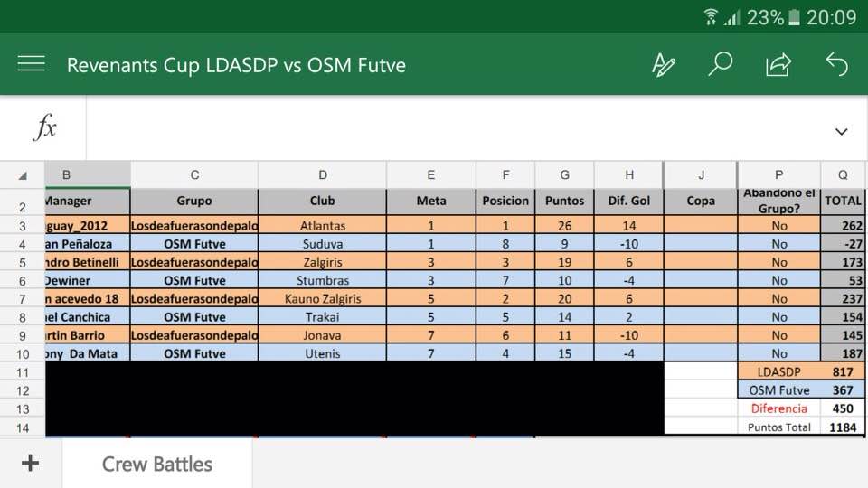Open the search magnifier tool
This screenshot has width=868, height=488.
(x=721, y=64)
